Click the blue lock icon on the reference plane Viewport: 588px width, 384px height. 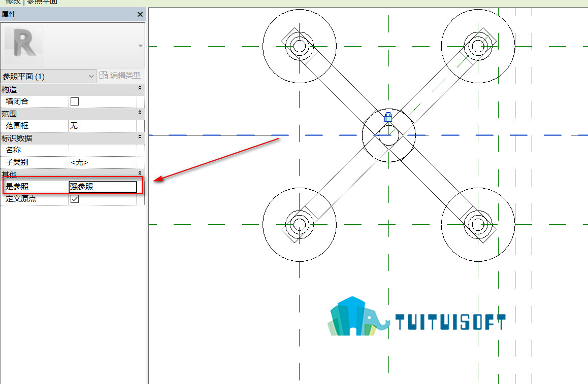tap(388, 117)
